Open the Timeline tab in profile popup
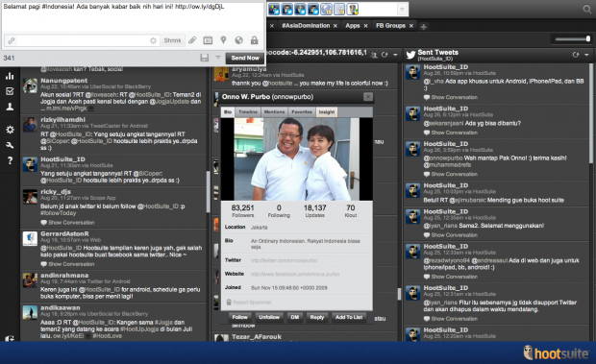 tap(248, 112)
